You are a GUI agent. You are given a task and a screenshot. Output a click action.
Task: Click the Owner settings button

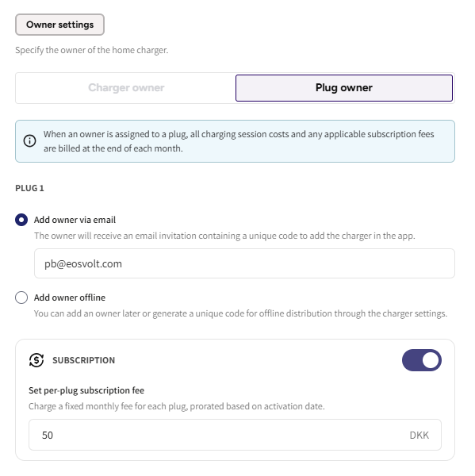coord(59,25)
